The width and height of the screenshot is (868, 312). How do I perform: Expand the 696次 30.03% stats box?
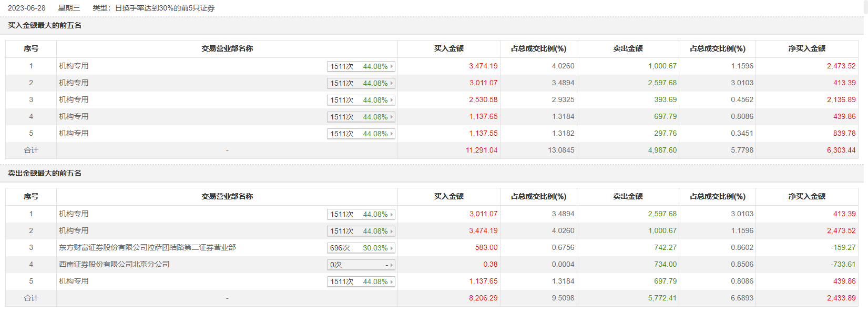click(361, 248)
